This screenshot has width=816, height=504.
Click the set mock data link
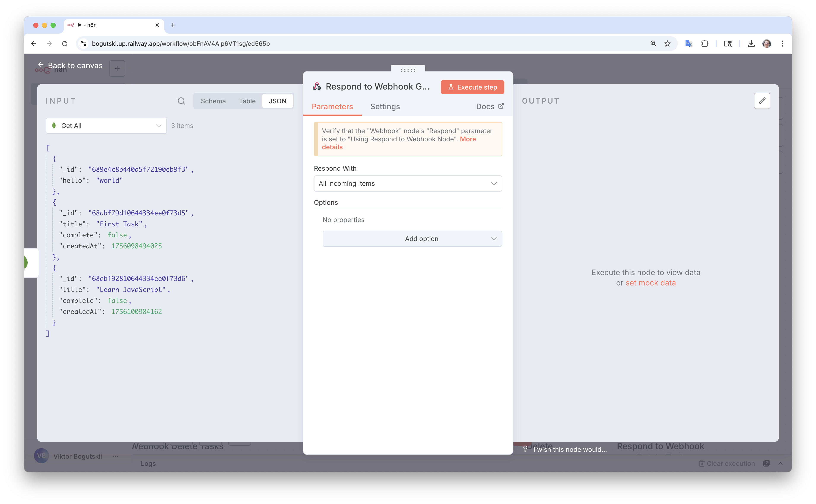(x=650, y=283)
